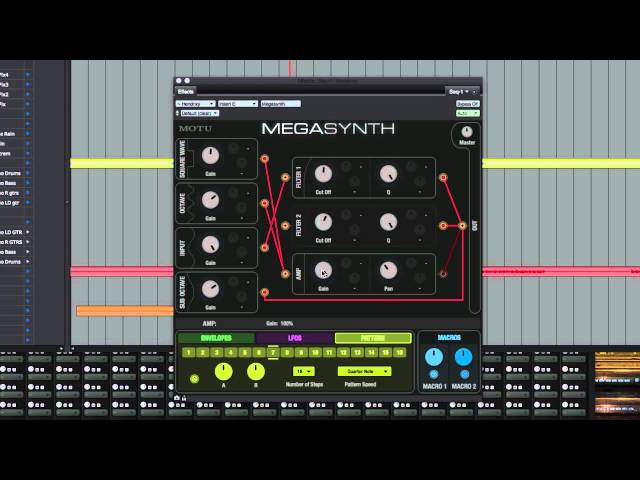The width and height of the screenshot is (640, 480).
Task: Click the Octave Gain knob
Action: [x=211, y=200]
